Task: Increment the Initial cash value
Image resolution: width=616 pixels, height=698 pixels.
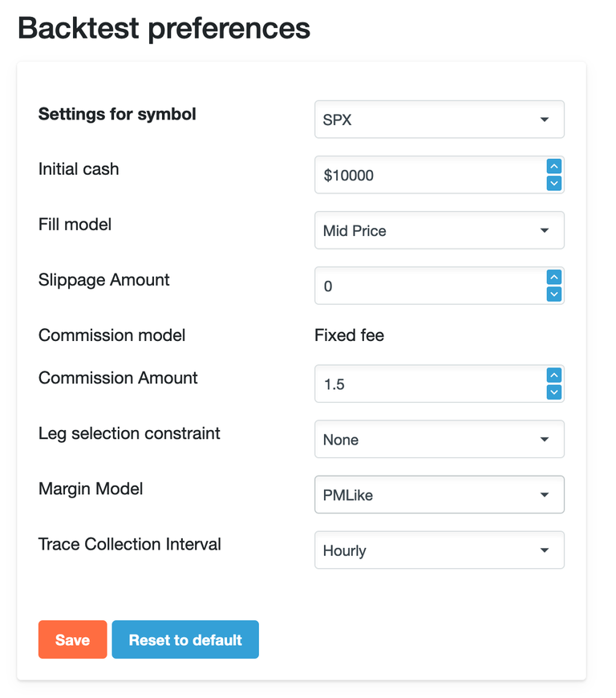Action: (x=553, y=166)
